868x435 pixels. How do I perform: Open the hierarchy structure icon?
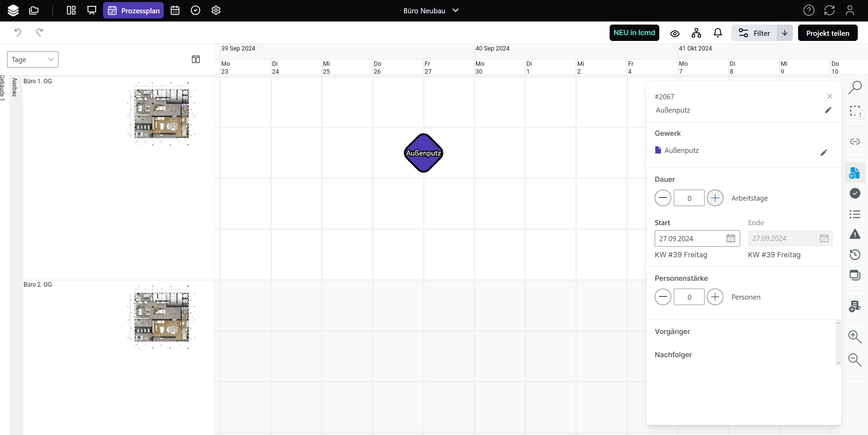pyautogui.click(x=696, y=33)
